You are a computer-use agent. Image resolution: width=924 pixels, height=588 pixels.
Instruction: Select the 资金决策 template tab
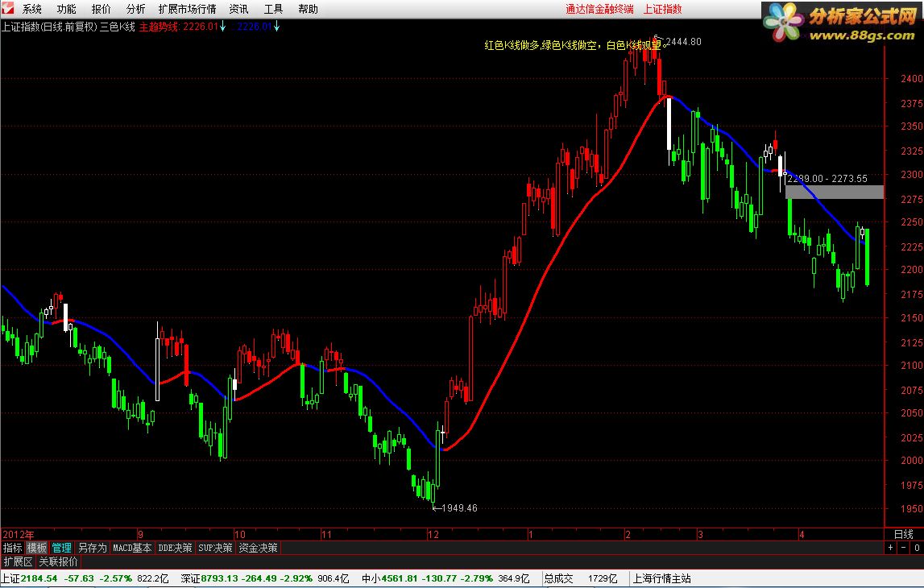(258, 548)
